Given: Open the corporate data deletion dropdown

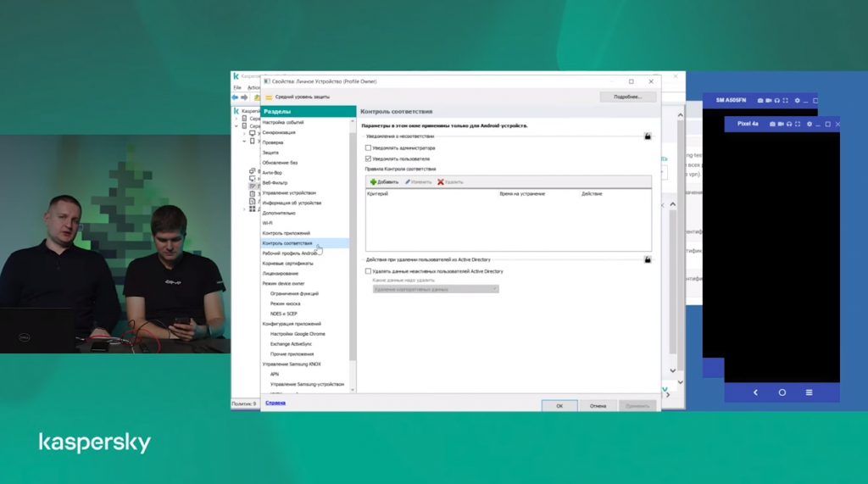Looking at the screenshot, I should 436,289.
